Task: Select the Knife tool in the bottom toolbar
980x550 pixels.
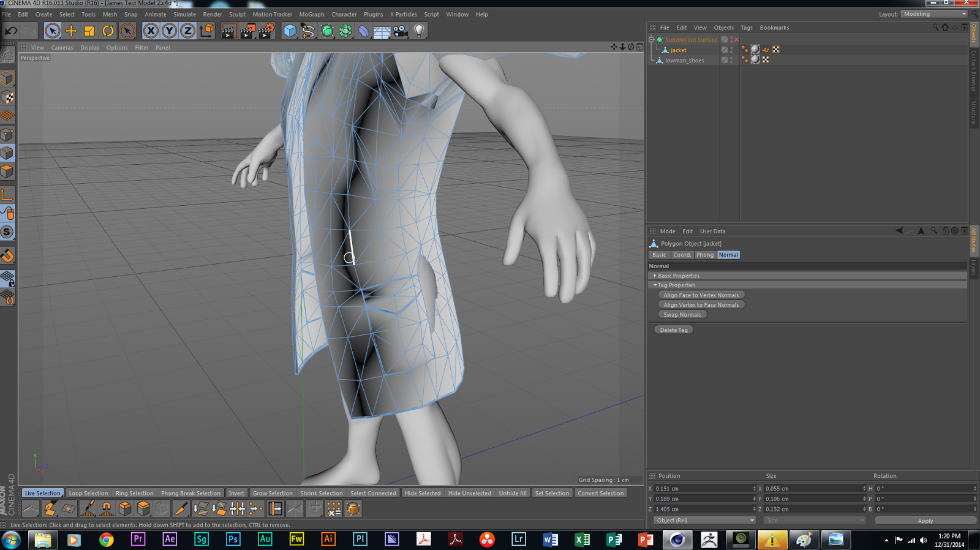Action: point(181,508)
